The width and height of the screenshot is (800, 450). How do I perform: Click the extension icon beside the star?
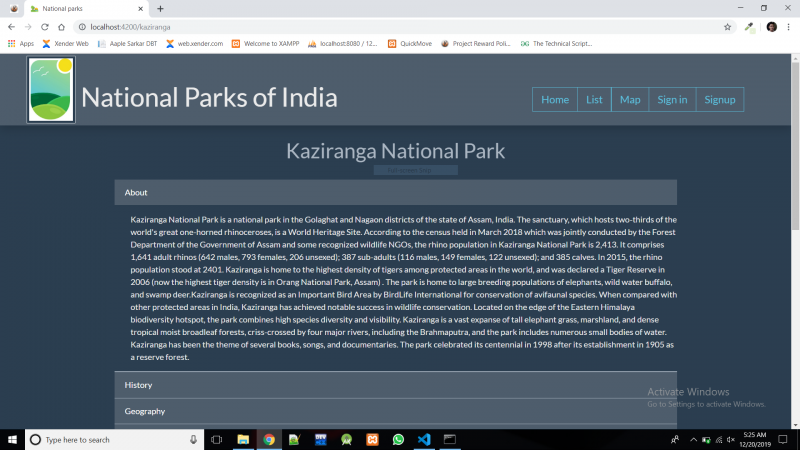pos(749,27)
